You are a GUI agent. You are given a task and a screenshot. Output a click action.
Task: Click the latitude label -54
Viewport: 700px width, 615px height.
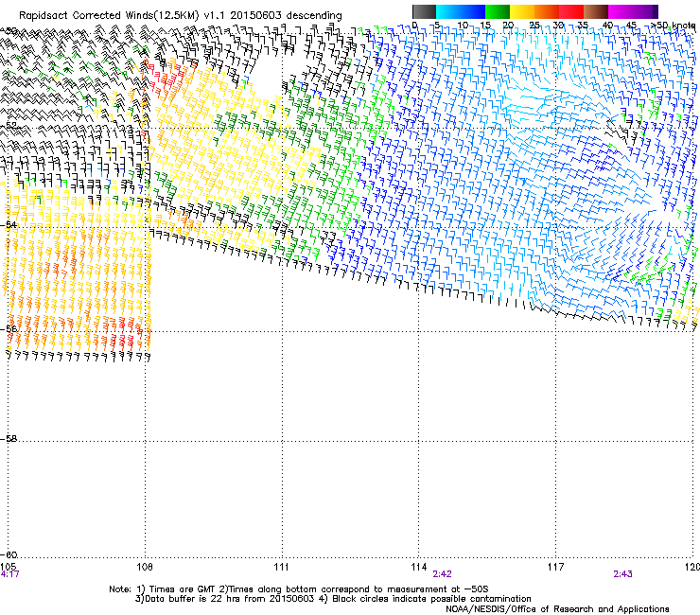click(x=9, y=224)
